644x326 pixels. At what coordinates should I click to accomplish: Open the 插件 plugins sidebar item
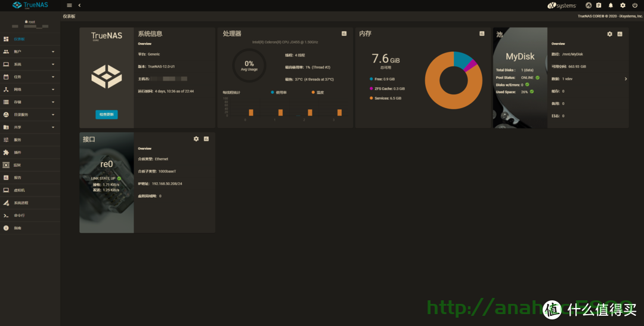coord(30,152)
